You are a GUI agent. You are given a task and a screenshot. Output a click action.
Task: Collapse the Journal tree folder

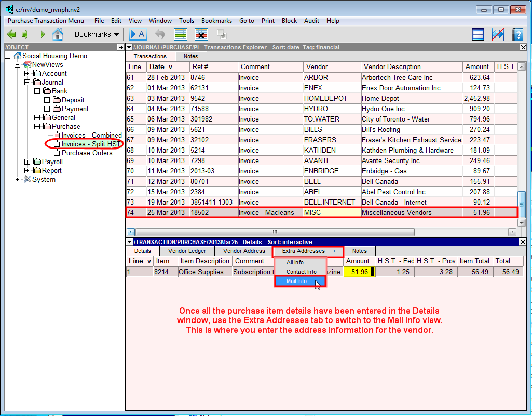click(28, 82)
